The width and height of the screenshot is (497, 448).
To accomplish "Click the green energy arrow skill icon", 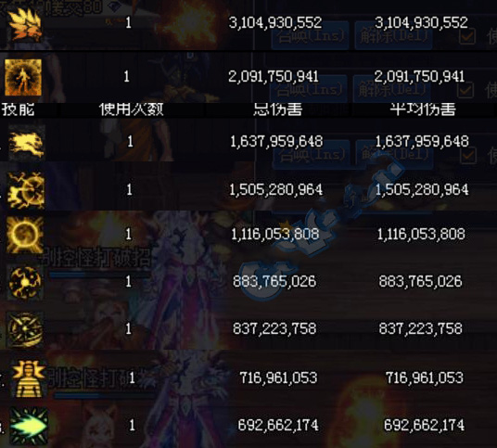I will pos(29,425).
